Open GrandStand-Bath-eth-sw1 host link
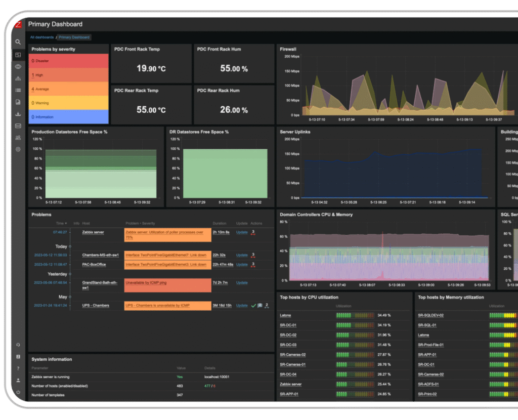Image resolution: width=518 pixels, height=420 pixels. click(100, 285)
